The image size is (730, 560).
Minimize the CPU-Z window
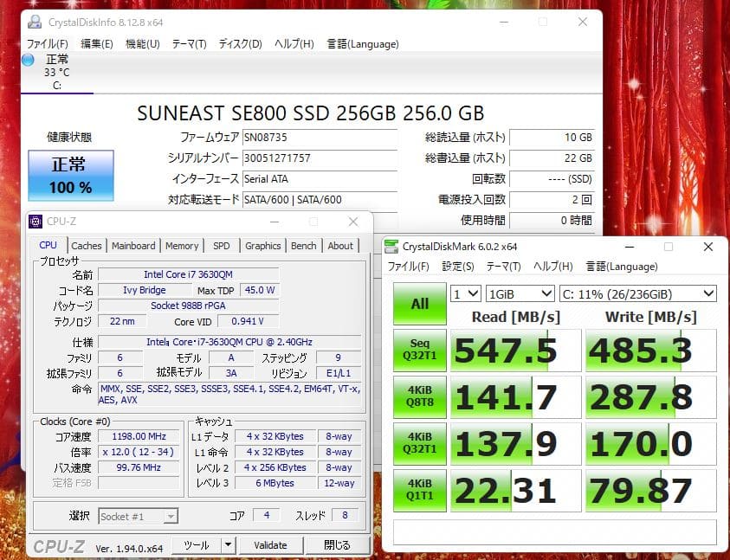point(275,222)
